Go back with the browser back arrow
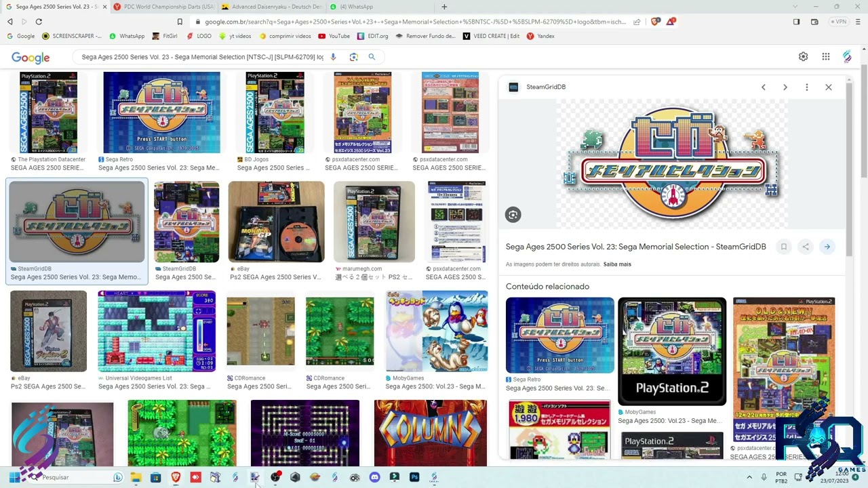868x488 pixels. 9,22
